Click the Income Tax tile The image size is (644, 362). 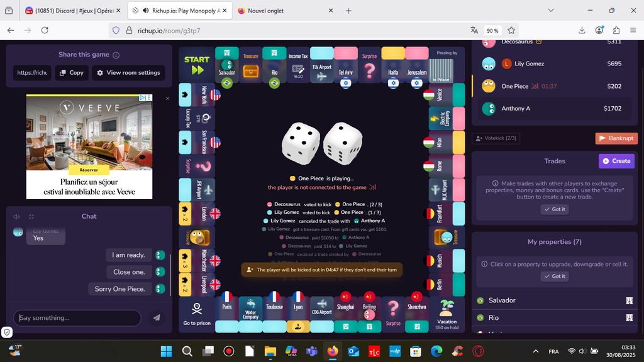[297, 65]
